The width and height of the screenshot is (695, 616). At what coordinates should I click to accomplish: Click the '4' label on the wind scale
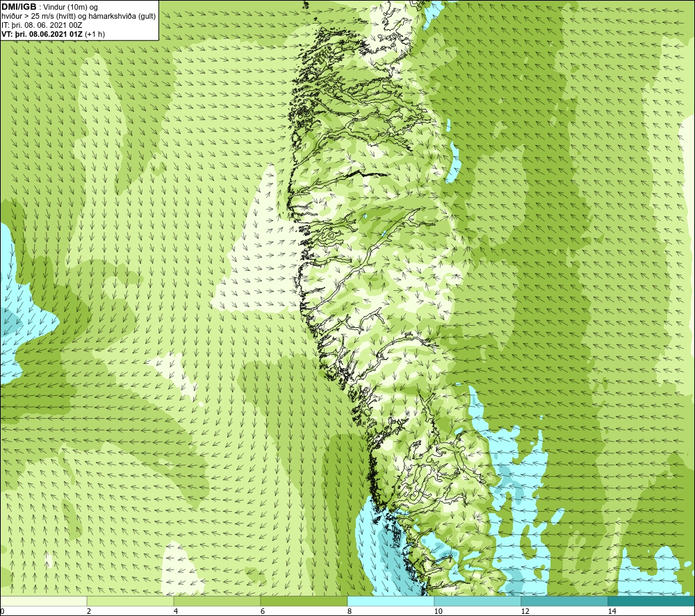coord(176,611)
